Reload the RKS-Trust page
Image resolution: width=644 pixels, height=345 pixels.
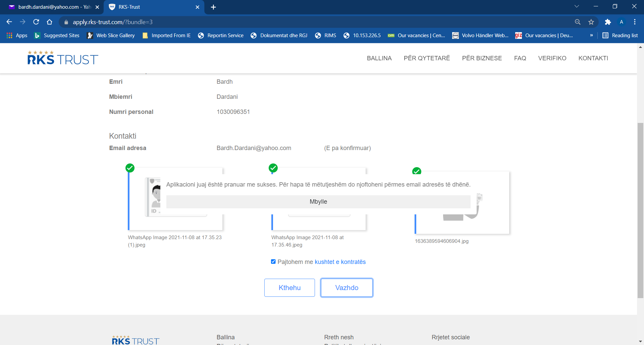(36, 22)
